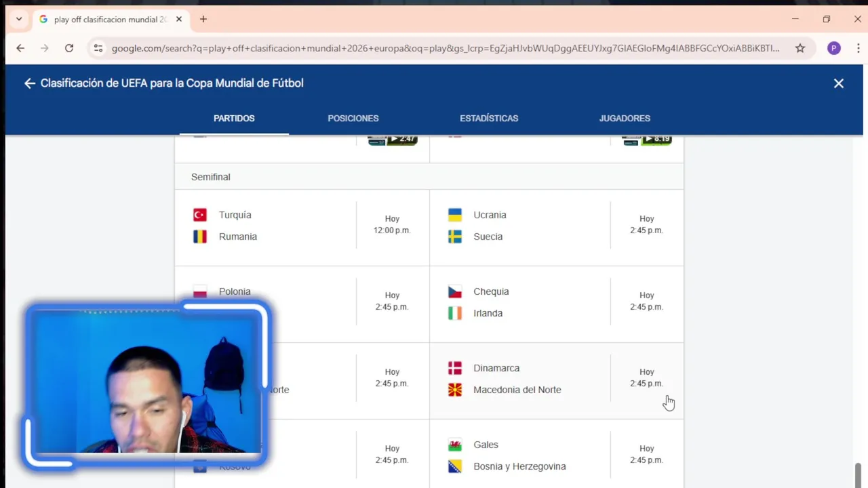Select the team name Dinamarca
Screen dimensions: 868x488
click(496, 368)
